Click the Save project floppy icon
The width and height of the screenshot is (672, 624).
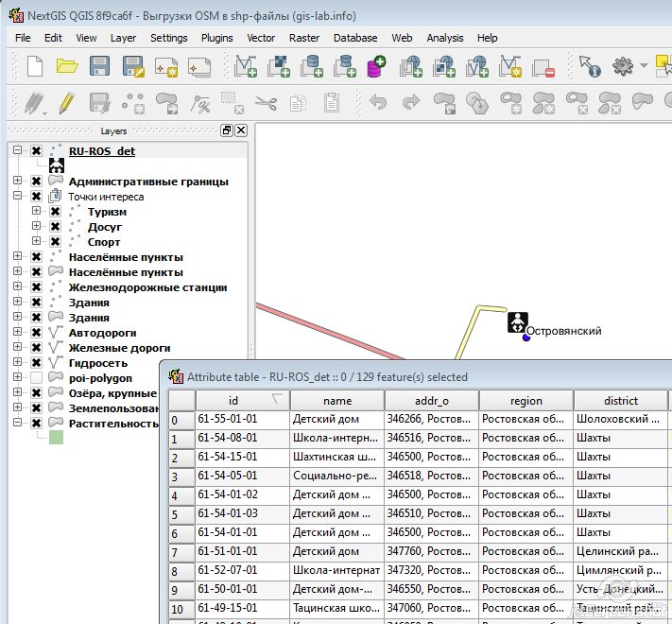coord(99,66)
